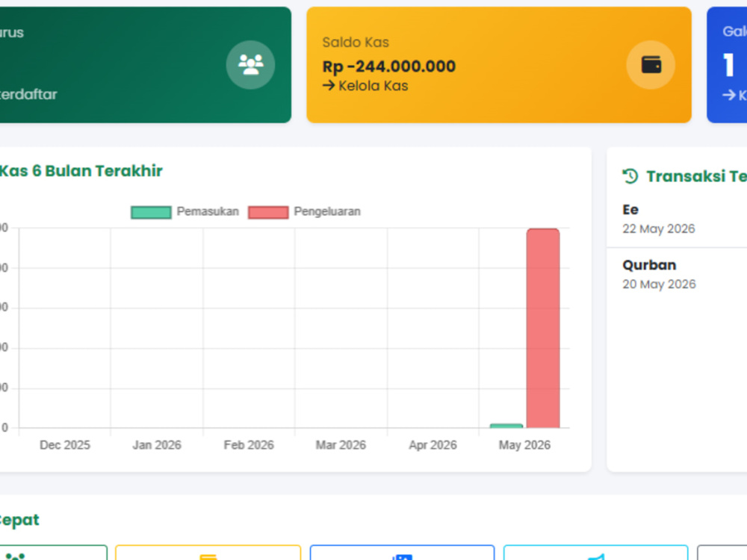Click the green-bordered quick action card

[53, 553]
